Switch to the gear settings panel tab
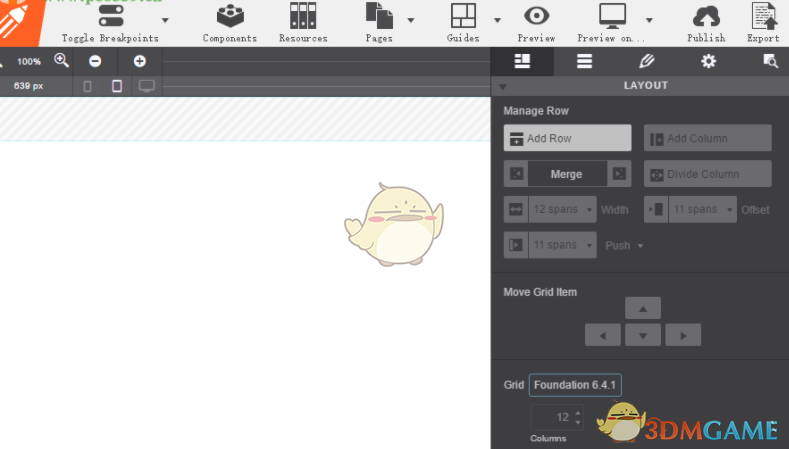This screenshot has height=449, width=789. (708, 61)
